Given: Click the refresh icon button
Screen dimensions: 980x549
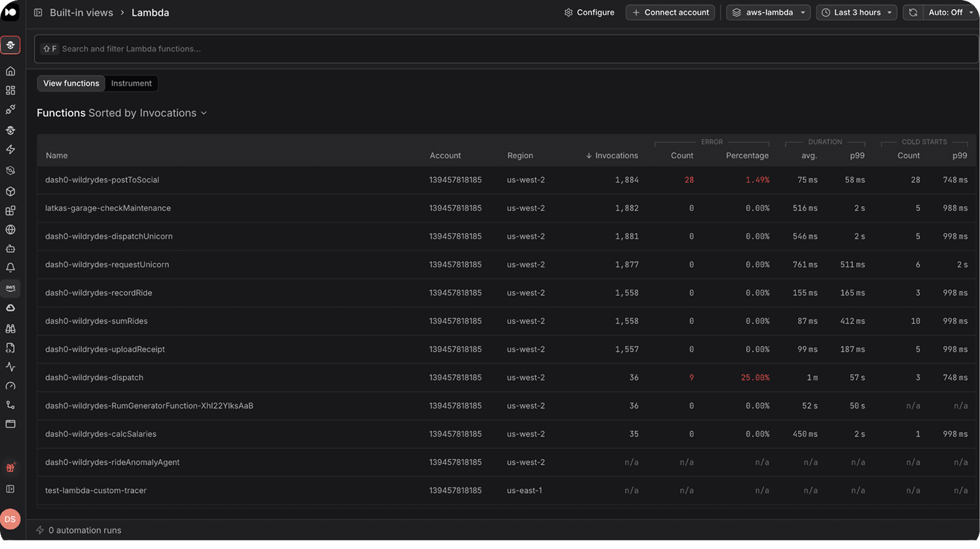Looking at the screenshot, I should 913,12.
